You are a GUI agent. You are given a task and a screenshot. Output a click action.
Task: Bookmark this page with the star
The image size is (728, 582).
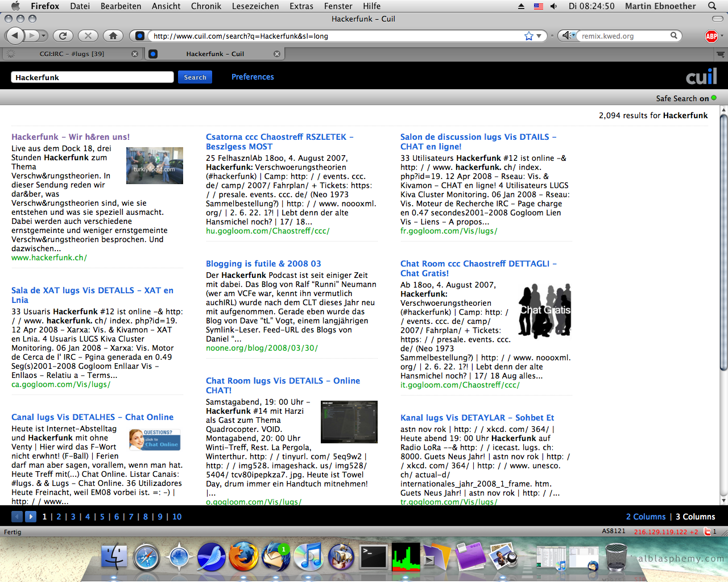(529, 36)
